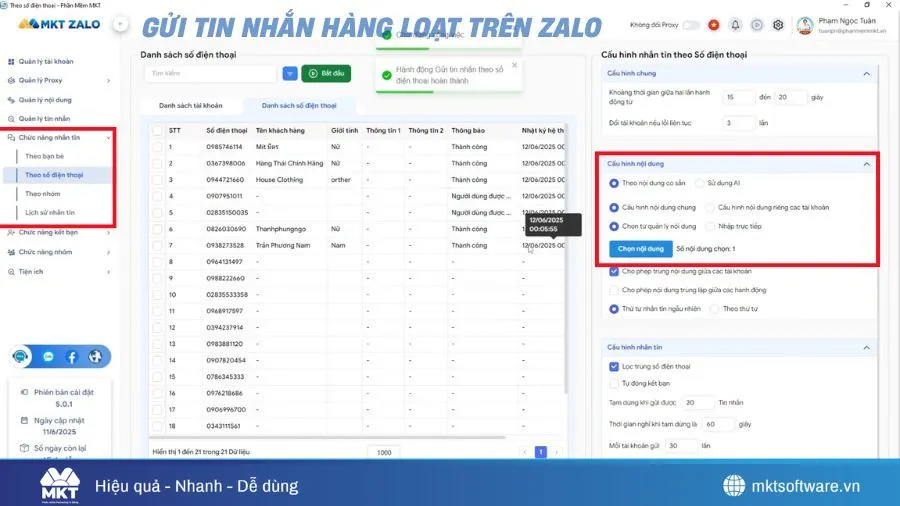This screenshot has height=506, width=900.
Task: Toggle Cho phép trùng nội dung giữa các tài khoản
Action: tap(614, 271)
